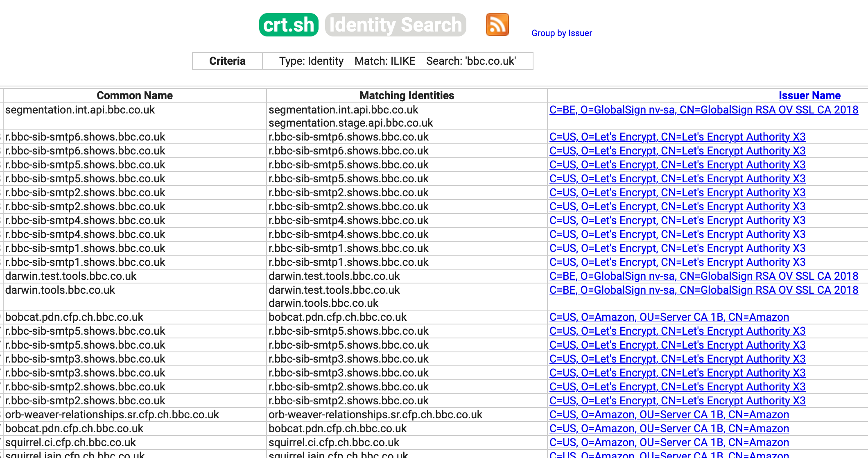Open the RSS feed icon
The image size is (868, 458).
click(x=496, y=25)
